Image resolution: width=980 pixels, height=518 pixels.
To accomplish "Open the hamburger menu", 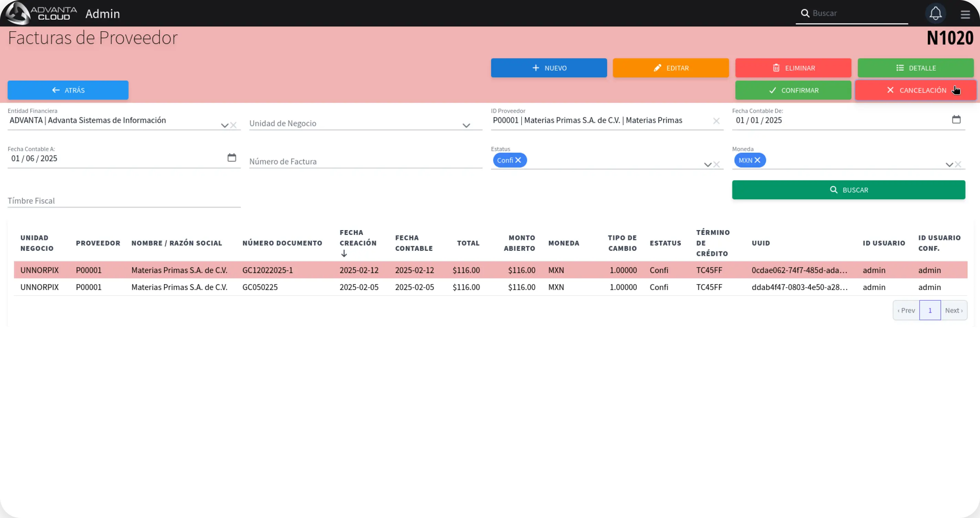I will click(x=965, y=14).
